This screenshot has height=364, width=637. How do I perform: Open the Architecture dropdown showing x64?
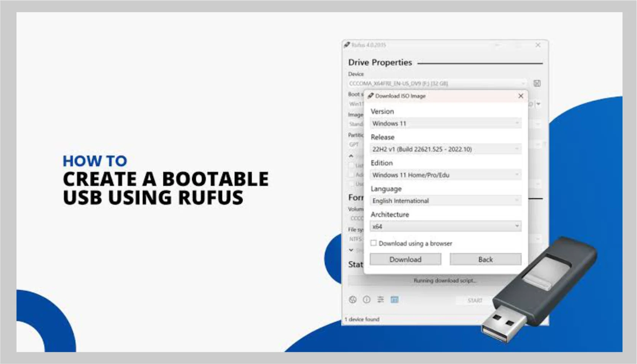point(445,226)
